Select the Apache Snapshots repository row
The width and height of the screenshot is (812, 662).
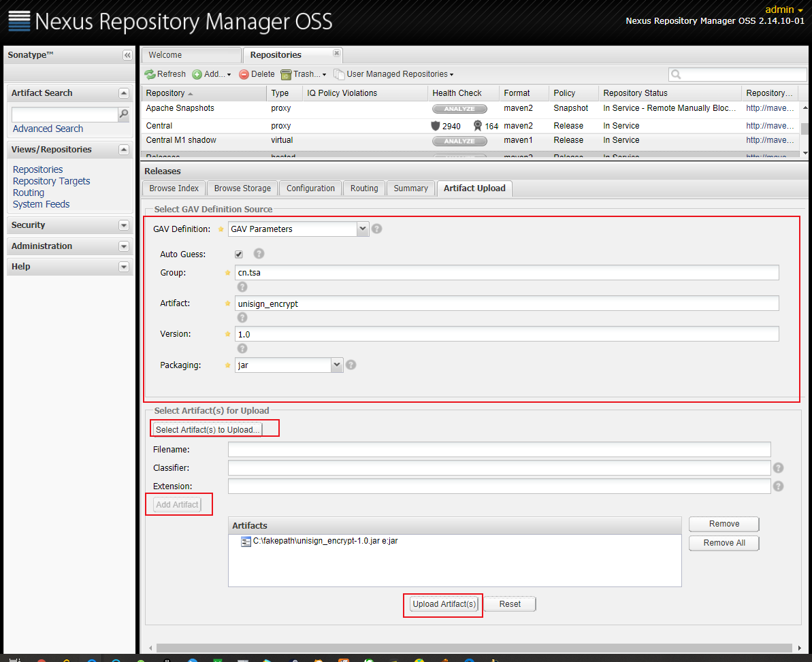click(471, 109)
